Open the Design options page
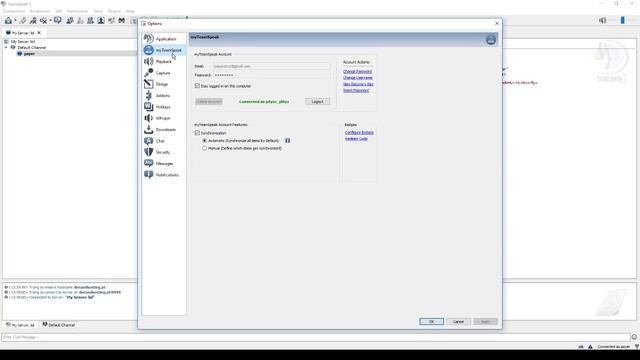Image resolution: width=640 pixels, height=360 pixels. tap(164, 84)
